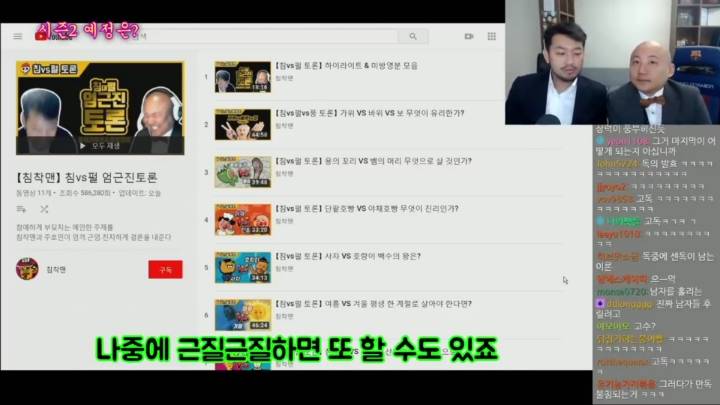
Task: Open the YouTube apps grid icon
Action: (x=491, y=36)
